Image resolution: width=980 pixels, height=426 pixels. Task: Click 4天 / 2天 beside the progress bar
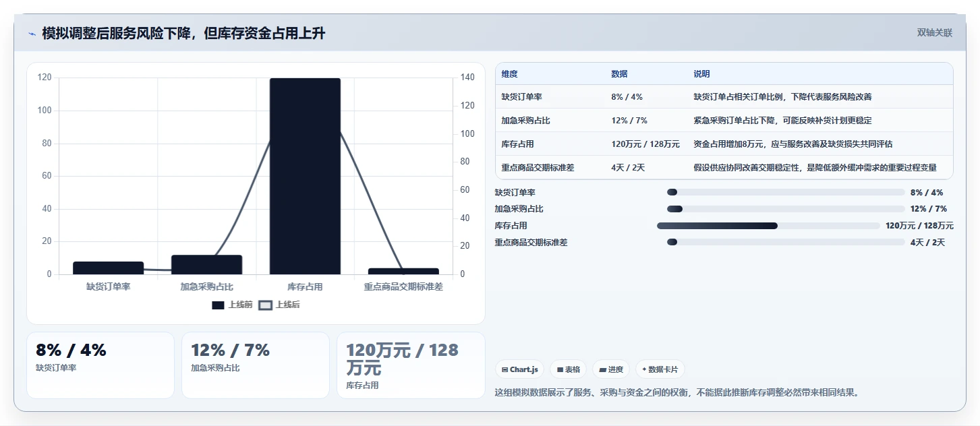click(x=927, y=243)
